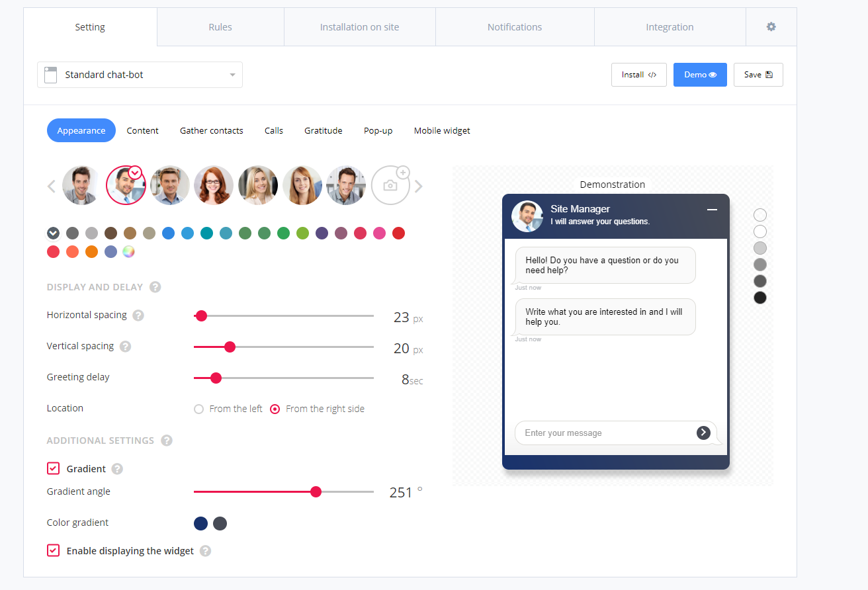Click the help icon beside DISPLAY AND DELAY
868x590 pixels.
(155, 286)
